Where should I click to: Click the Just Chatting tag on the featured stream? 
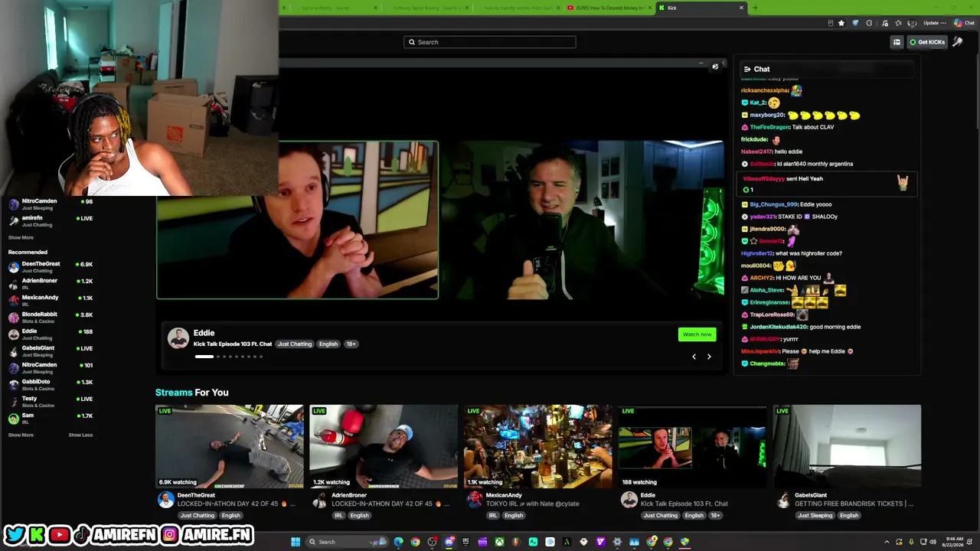[295, 344]
